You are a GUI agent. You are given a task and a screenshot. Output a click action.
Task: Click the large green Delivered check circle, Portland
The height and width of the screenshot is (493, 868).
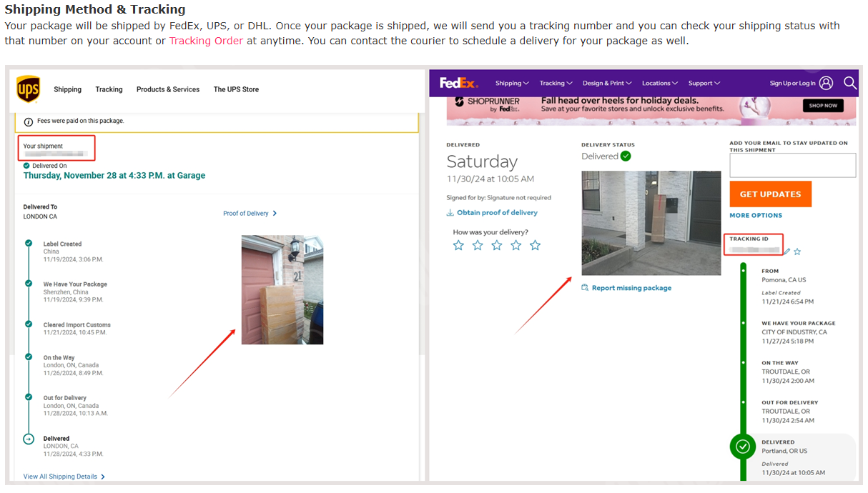pyautogui.click(x=743, y=447)
